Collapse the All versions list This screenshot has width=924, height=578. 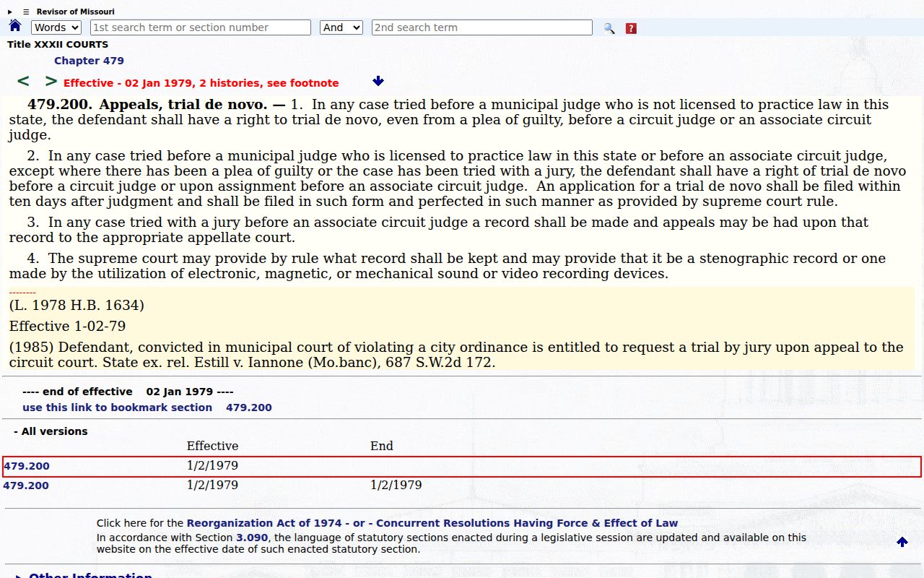click(51, 431)
